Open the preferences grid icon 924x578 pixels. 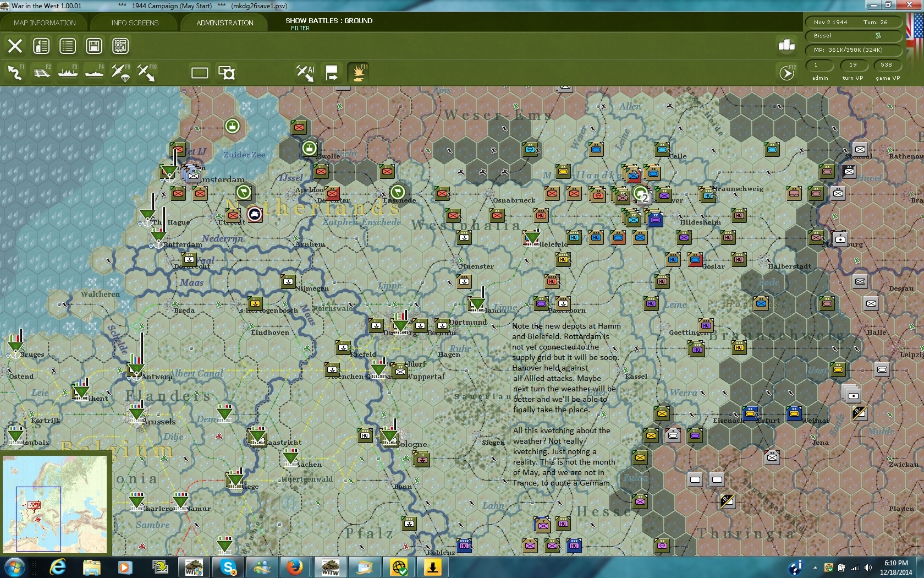pyautogui.click(x=120, y=46)
